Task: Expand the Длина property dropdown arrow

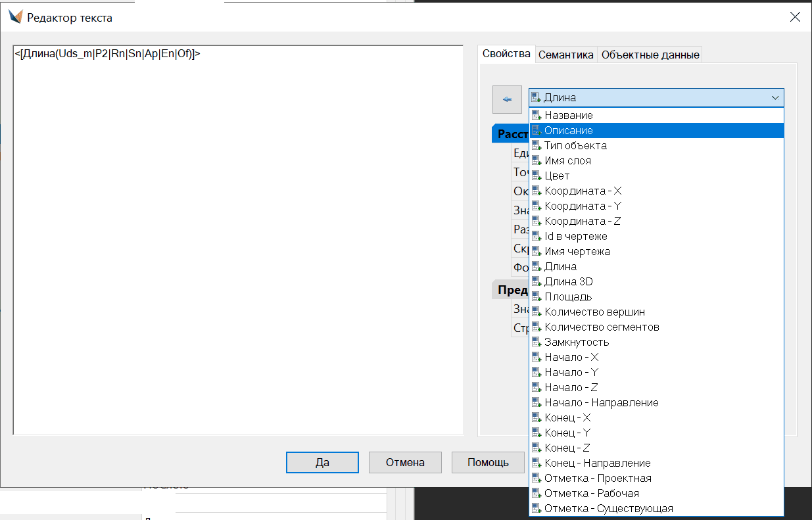Action: (x=775, y=98)
